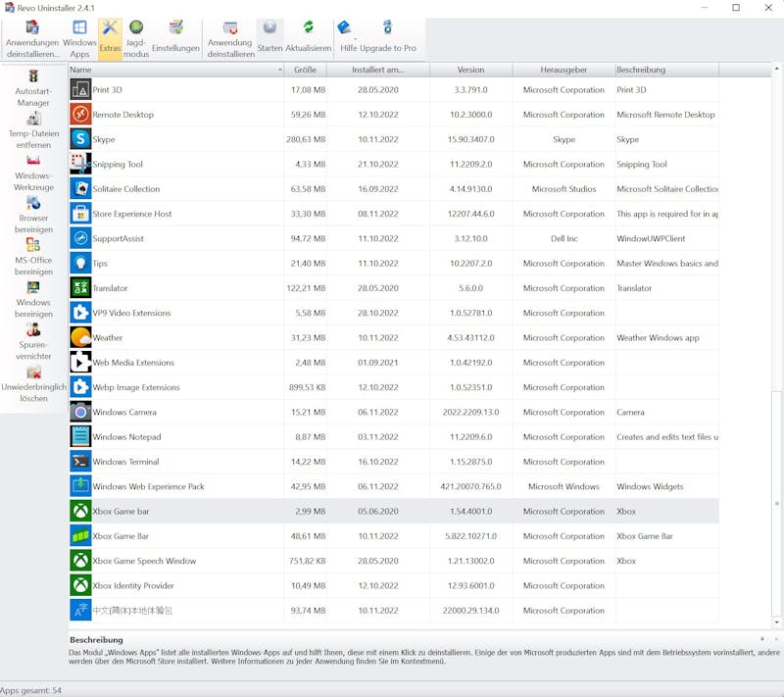Select Web Media Extensions row
This screenshot has height=697, width=784.
pyautogui.click(x=394, y=363)
